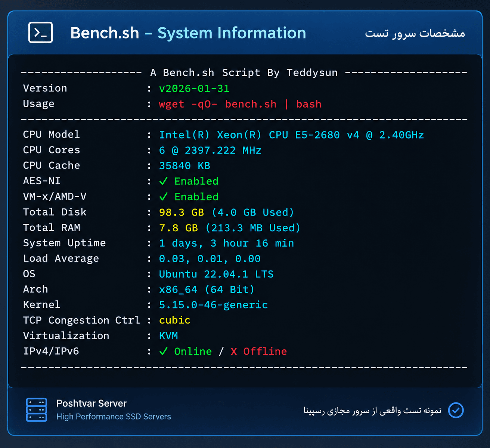Click the 'TCP Congestion Ctrl' label

81,320
